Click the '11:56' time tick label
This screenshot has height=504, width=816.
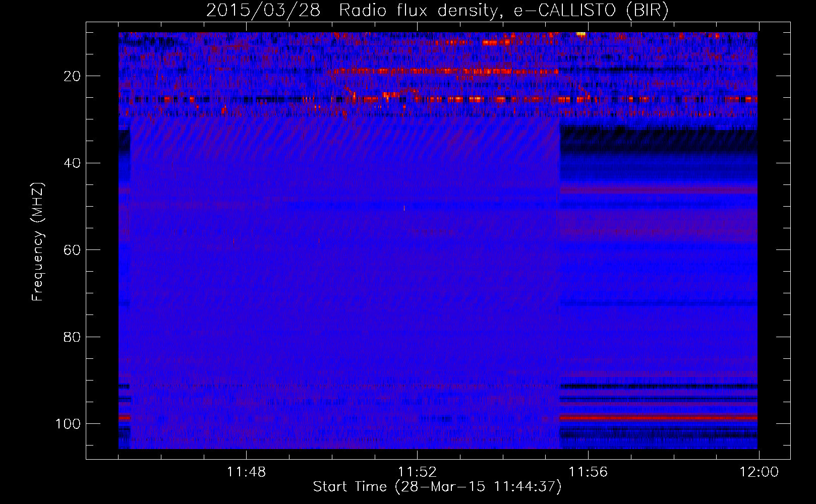coord(588,472)
